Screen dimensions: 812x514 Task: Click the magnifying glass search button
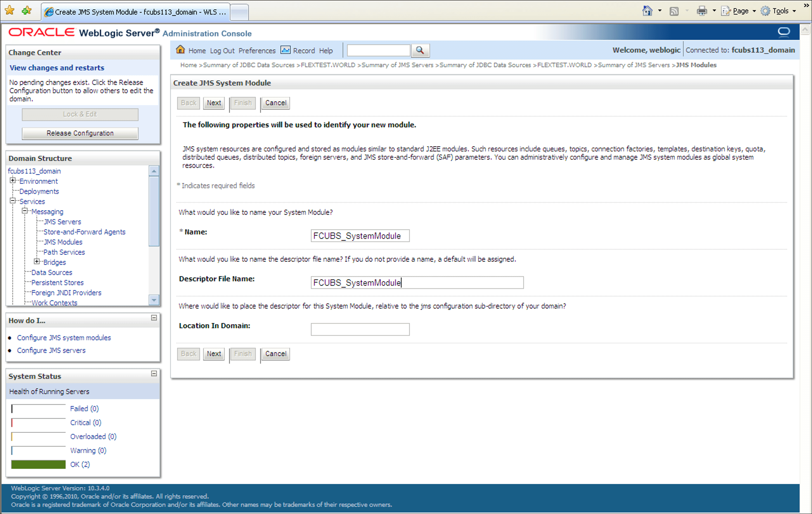tap(420, 50)
